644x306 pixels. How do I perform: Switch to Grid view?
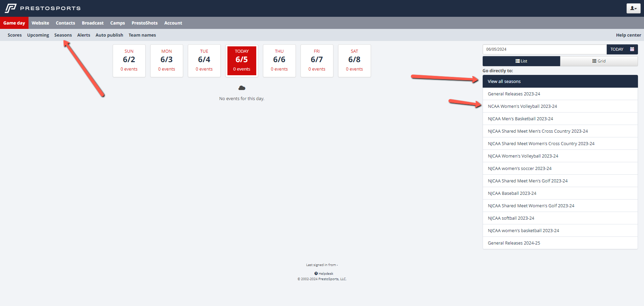coord(599,61)
